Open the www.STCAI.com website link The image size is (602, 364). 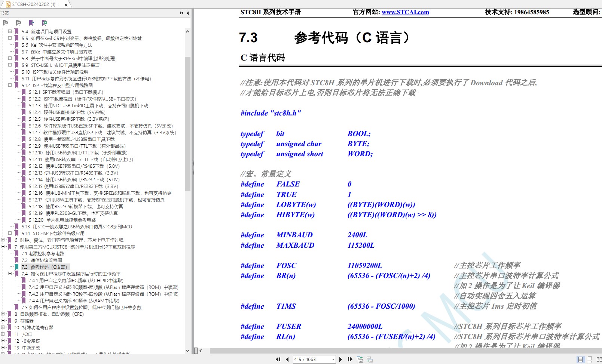(x=405, y=12)
